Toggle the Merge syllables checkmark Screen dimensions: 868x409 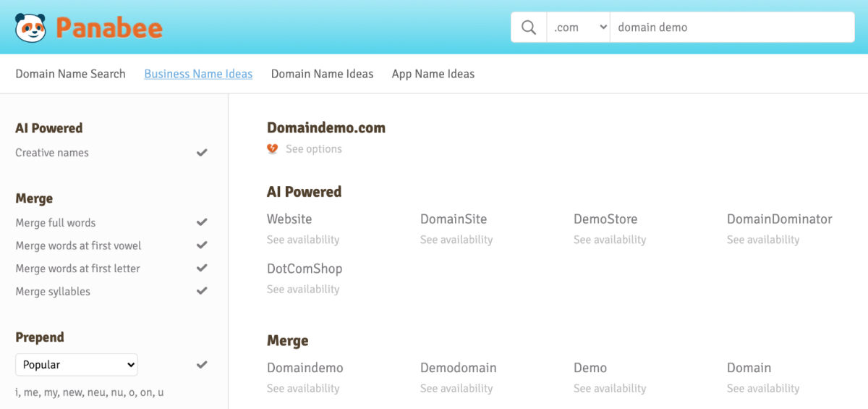point(203,291)
